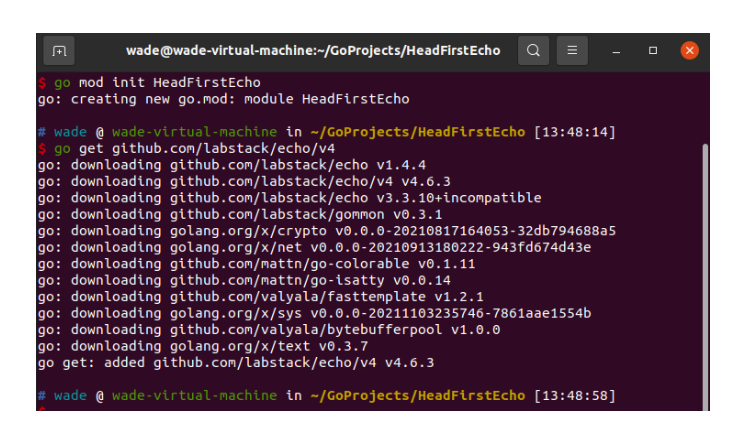Click the terminal vertical scrollbar
Image resolution: width=742 pixels, height=433 pixels.
point(705,277)
